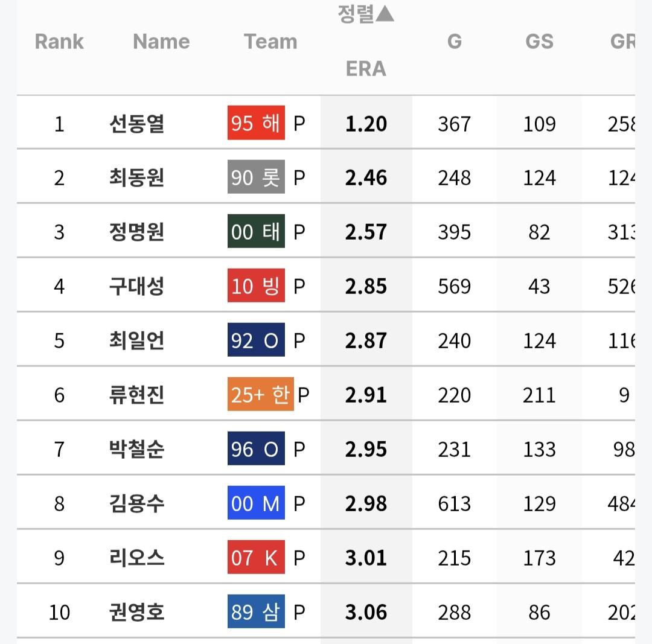Click the dark green 00 태 badge
Viewport: 652px width, 644px height.
[256, 231]
